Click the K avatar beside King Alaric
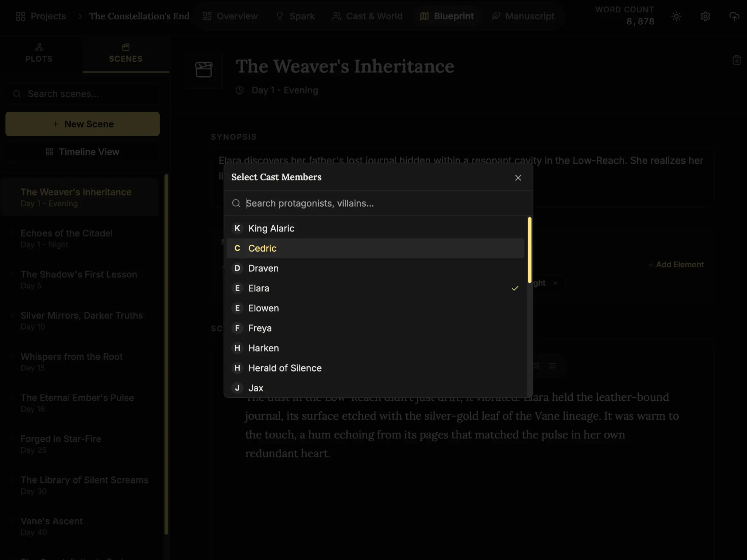 pos(237,228)
